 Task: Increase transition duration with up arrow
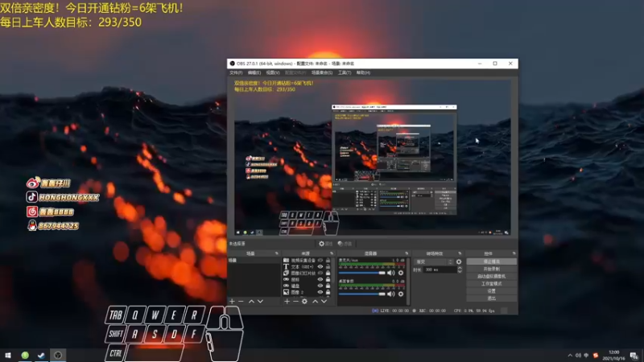[460, 268]
